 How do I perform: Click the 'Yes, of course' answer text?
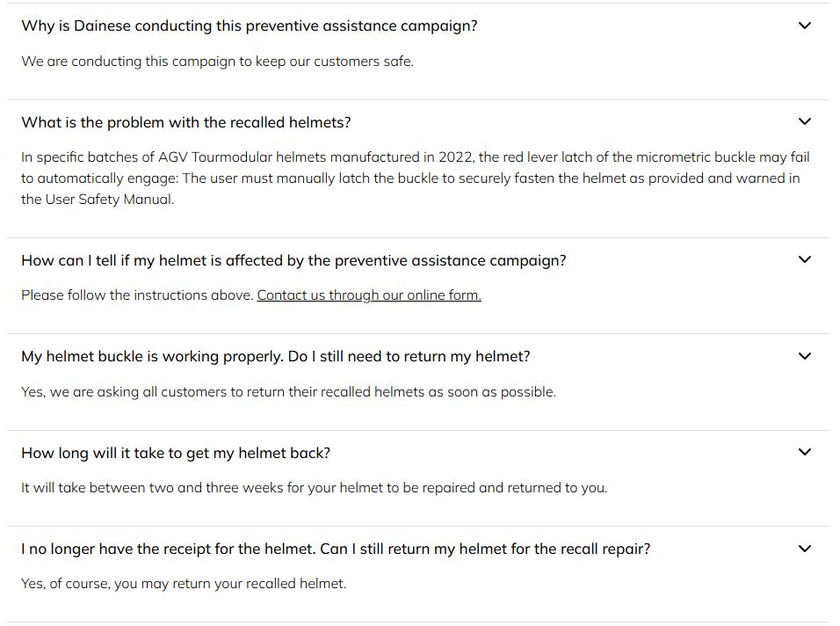[184, 584]
